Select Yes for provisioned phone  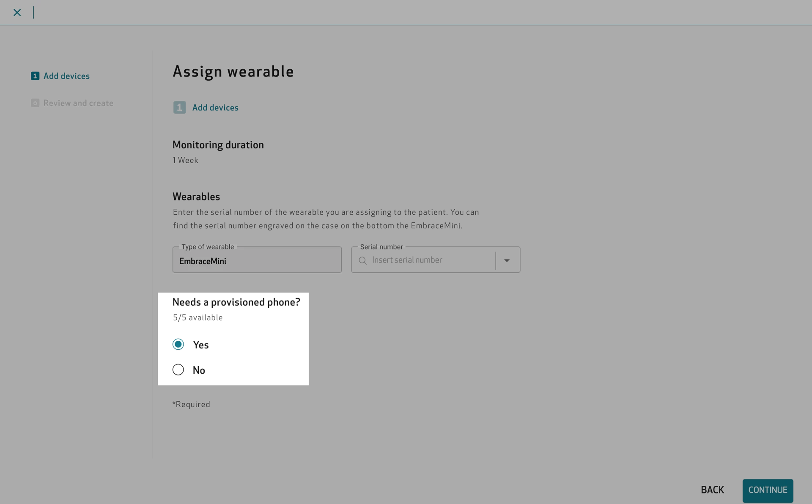[178, 344]
